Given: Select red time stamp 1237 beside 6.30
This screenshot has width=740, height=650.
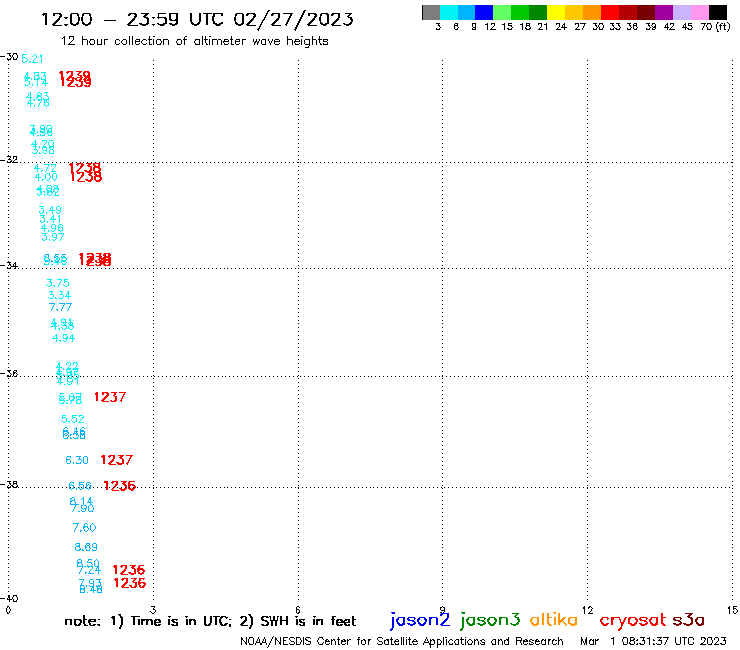Looking at the screenshot, I should coord(117,460).
